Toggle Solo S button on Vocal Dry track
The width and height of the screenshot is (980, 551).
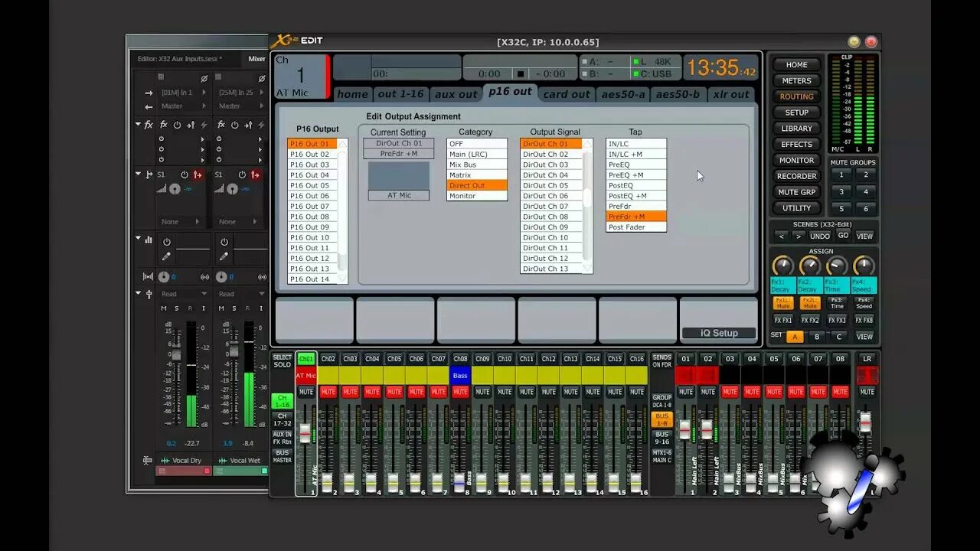pyautogui.click(x=176, y=308)
